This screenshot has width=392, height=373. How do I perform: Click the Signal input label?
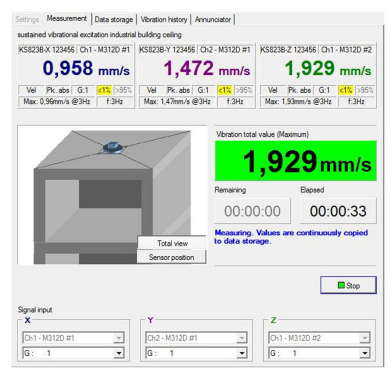coord(35,310)
